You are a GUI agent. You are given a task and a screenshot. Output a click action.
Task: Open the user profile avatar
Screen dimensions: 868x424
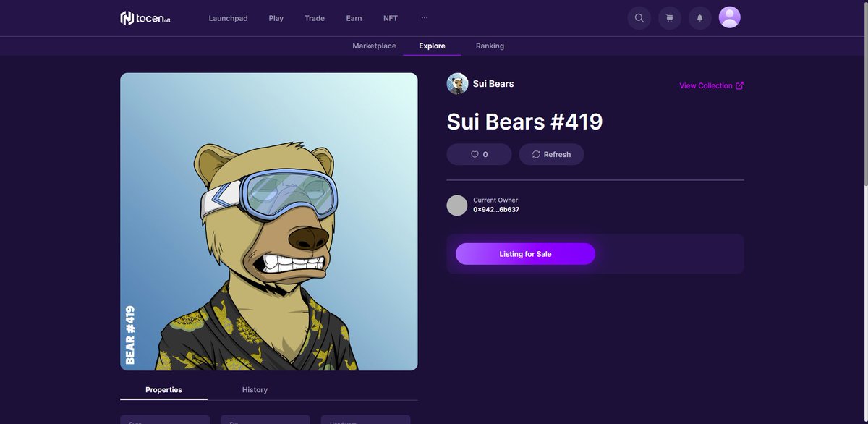(x=729, y=17)
